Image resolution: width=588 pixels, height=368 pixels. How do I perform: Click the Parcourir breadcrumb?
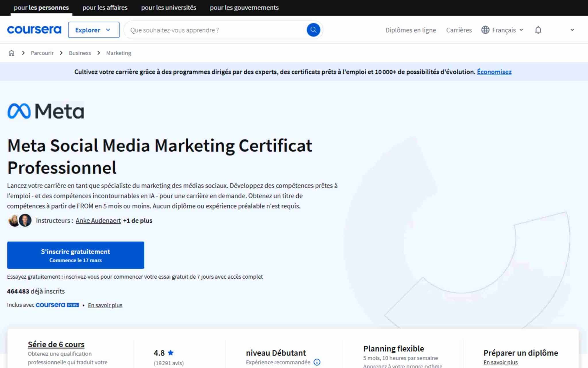coord(42,53)
